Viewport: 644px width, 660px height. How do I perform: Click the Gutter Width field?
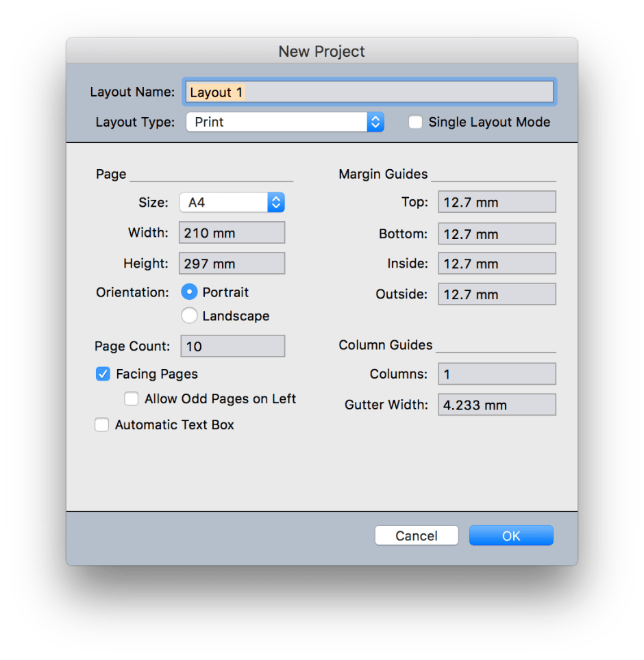pos(497,405)
